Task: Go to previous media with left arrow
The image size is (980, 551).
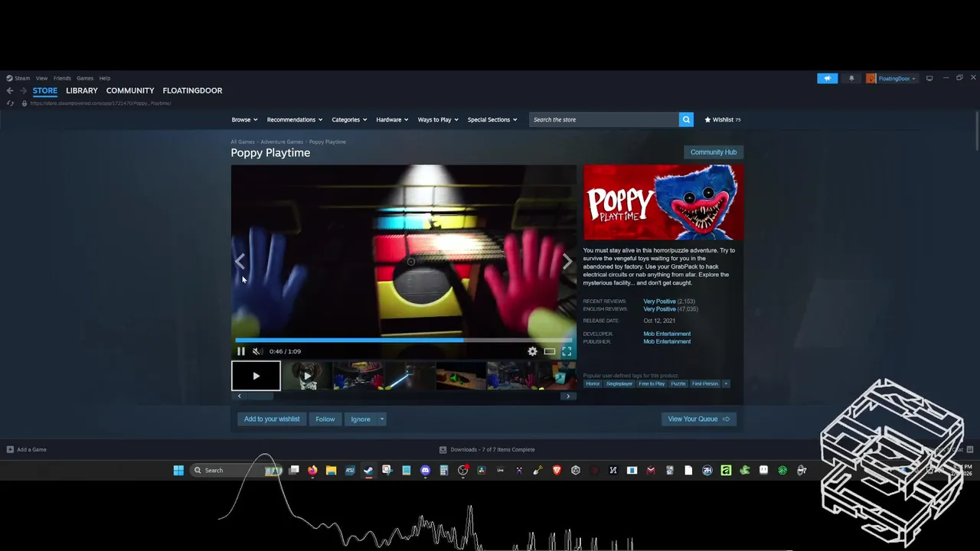Action: click(240, 262)
